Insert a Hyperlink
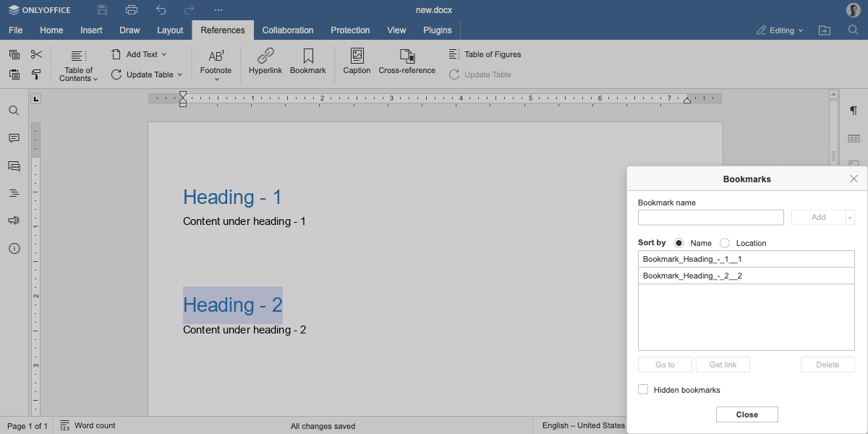This screenshot has width=868, height=434. click(265, 61)
